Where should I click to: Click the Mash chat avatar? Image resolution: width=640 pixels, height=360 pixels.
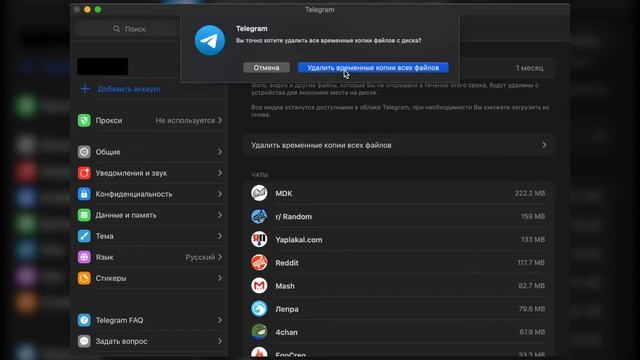259,286
